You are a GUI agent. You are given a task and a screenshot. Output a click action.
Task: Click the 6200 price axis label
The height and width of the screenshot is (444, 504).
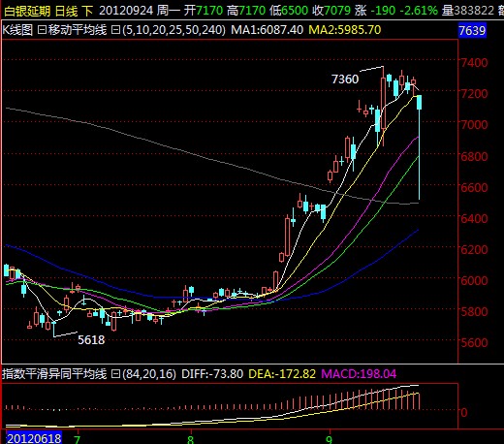pos(474,249)
